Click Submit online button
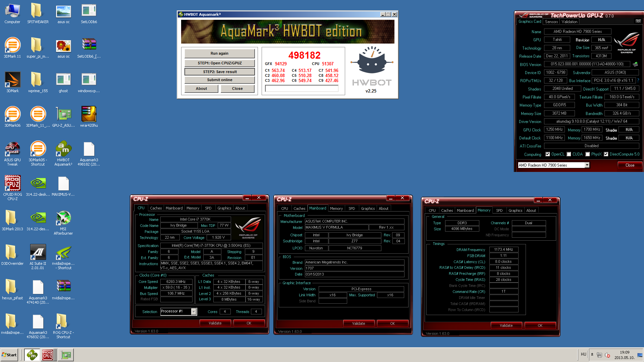This screenshot has height=362, width=644. point(219,80)
